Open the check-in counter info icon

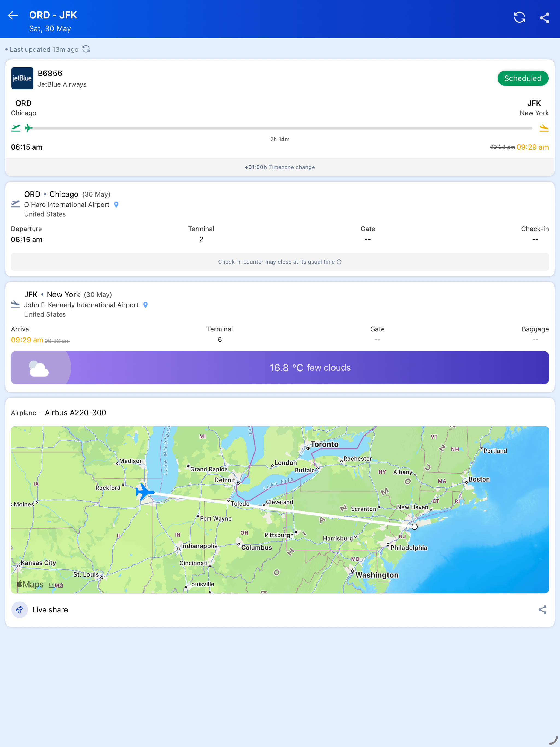point(339,262)
